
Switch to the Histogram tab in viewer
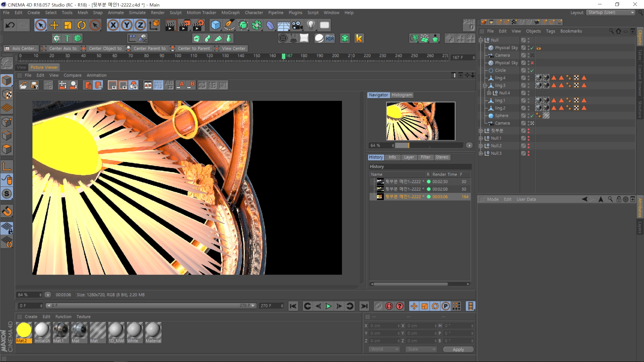coord(401,95)
